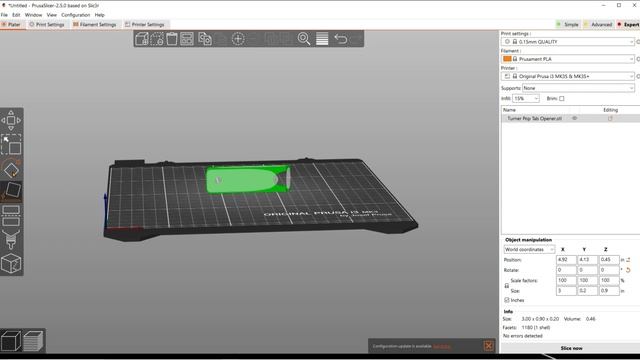This screenshot has height=360, width=640.
Task: Click the Undo arrow icon
Action: (341, 39)
